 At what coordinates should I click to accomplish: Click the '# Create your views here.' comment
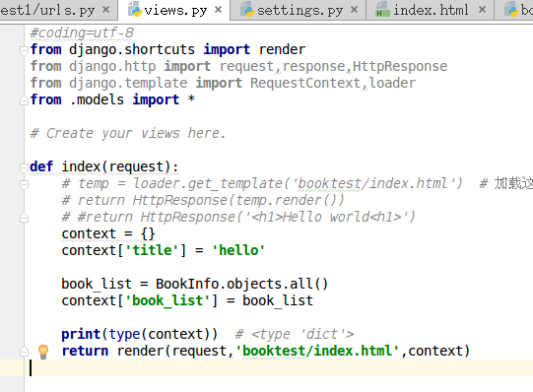(x=128, y=133)
